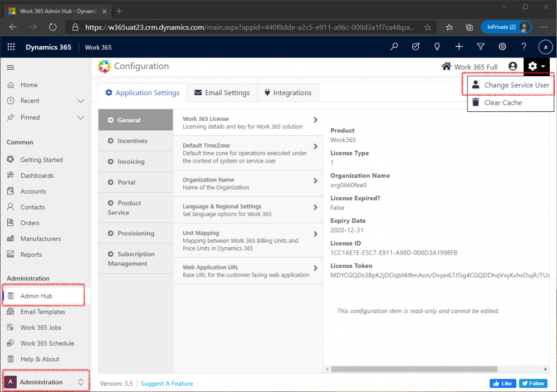Click the InPrivate profile button

506,27
